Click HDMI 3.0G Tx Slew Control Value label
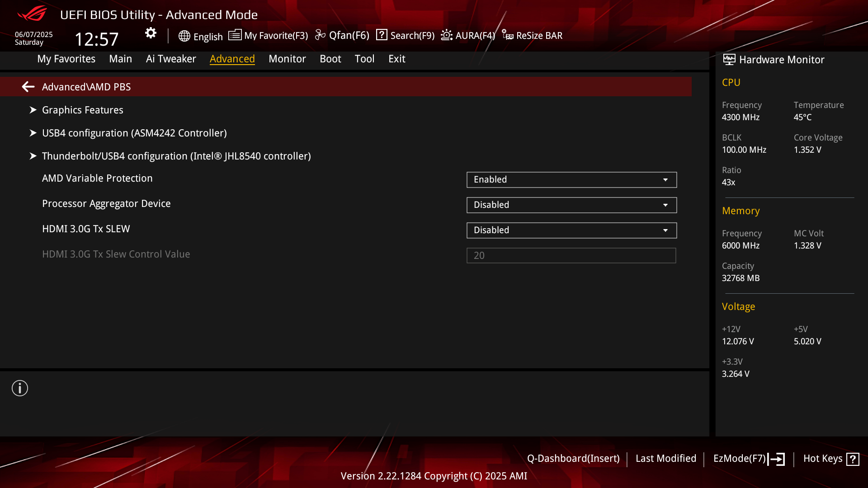 (x=116, y=254)
